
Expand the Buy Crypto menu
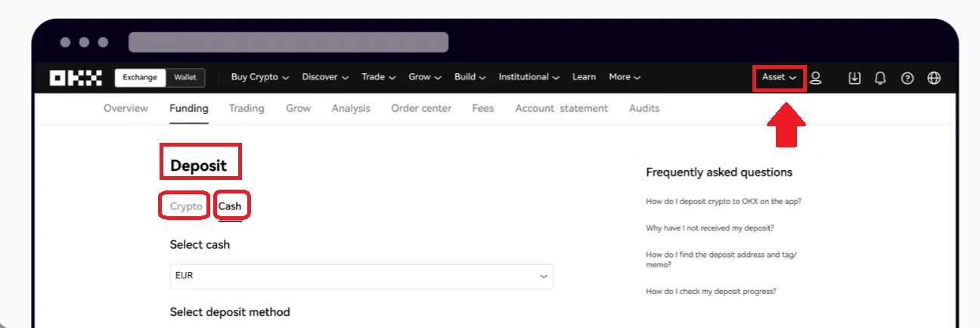(x=260, y=77)
